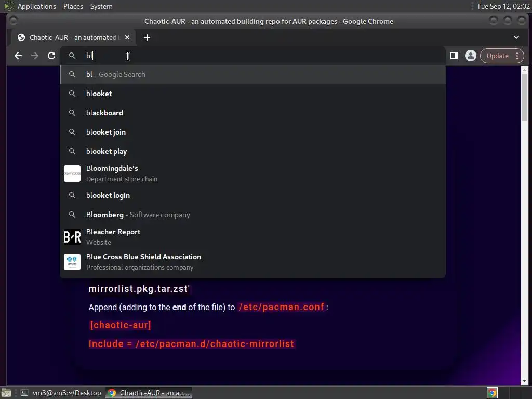Click the scrollbar down arrow
The height and width of the screenshot is (399, 532).
[x=525, y=381]
